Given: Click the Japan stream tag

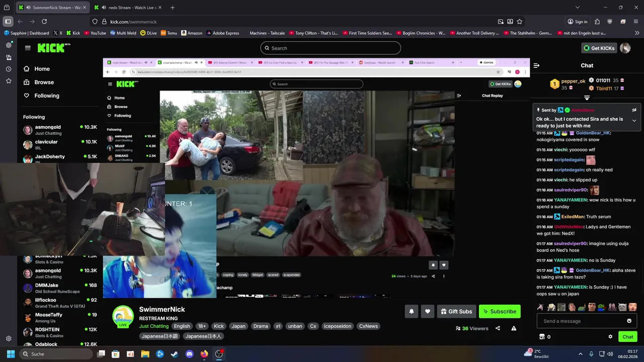Looking at the screenshot, I should point(238,326).
